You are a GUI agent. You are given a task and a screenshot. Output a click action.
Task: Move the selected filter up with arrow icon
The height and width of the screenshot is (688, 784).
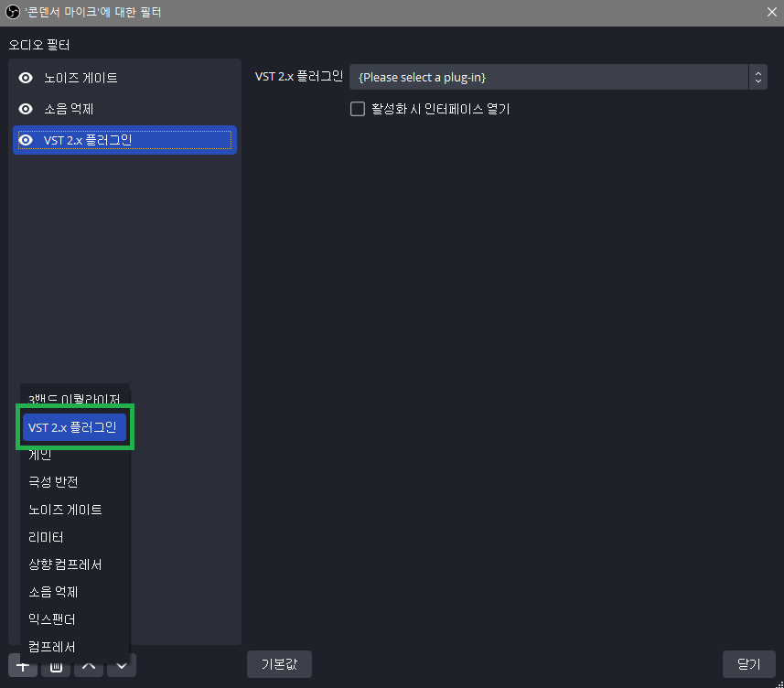coord(89,665)
